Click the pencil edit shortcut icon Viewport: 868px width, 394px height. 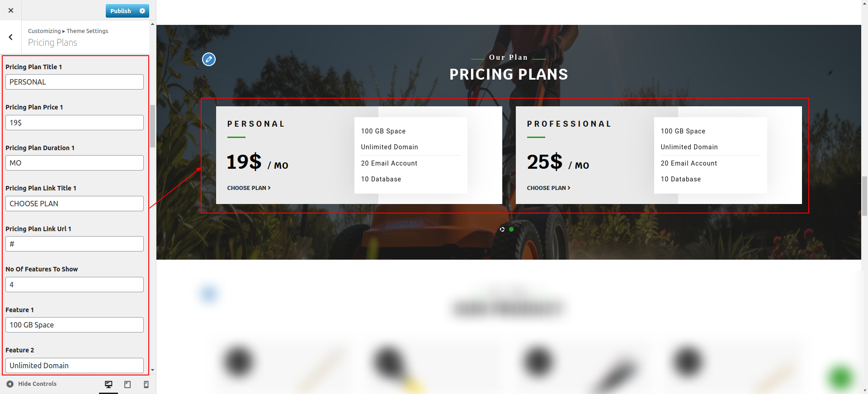click(x=209, y=59)
